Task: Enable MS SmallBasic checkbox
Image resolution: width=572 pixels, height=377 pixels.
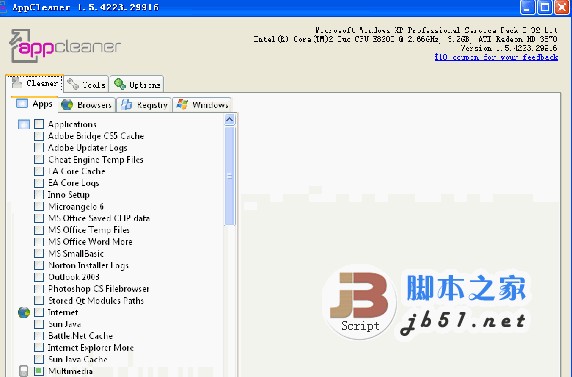Action: click(39, 253)
